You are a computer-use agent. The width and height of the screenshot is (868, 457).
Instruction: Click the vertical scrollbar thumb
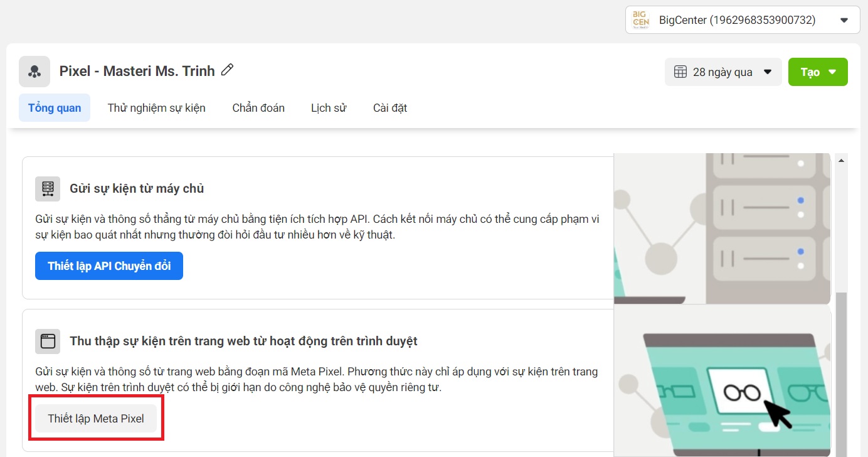(841, 374)
